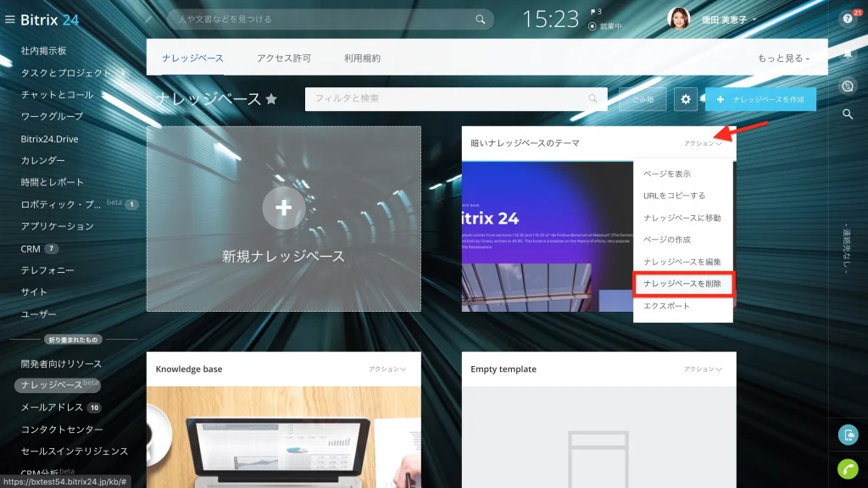Switch to the ナレッジベース tab

coord(192,58)
